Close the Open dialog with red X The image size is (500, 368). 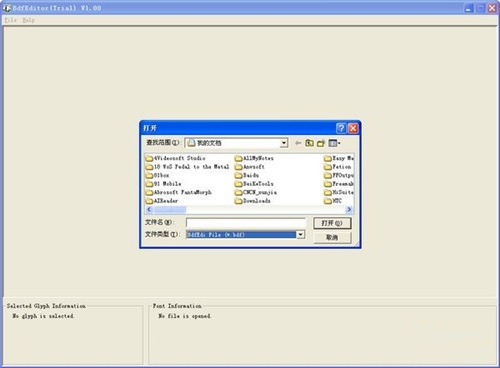click(353, 128)
